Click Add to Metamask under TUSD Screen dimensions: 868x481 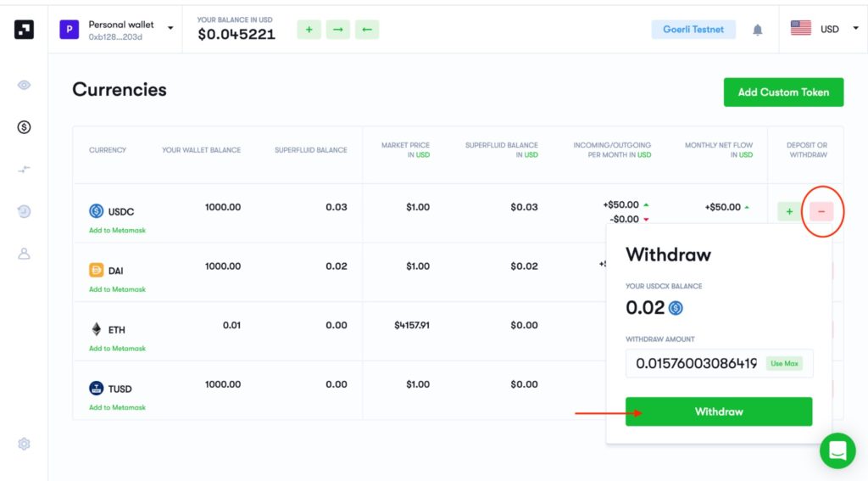(x=117, y=407)
